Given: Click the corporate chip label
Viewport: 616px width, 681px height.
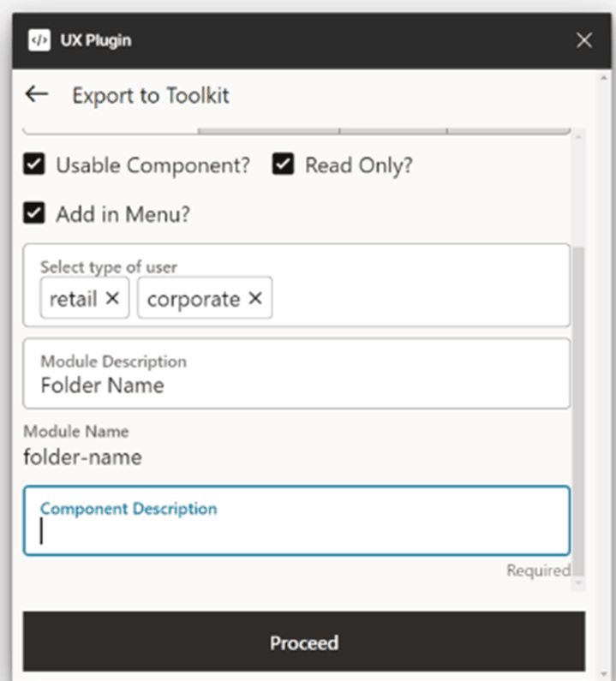Looking at the screenshot, I should click(x=193, y=299).
